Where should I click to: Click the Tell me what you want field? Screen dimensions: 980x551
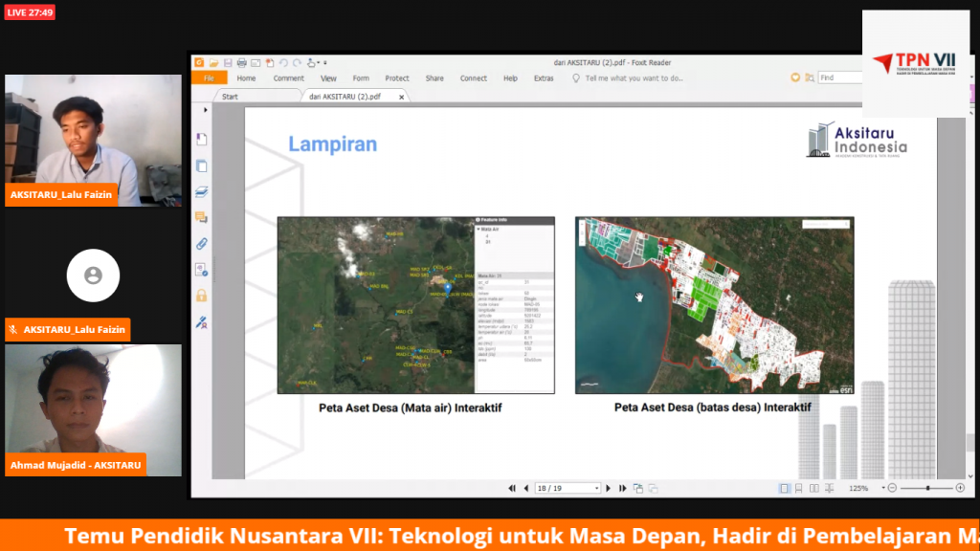628,78
